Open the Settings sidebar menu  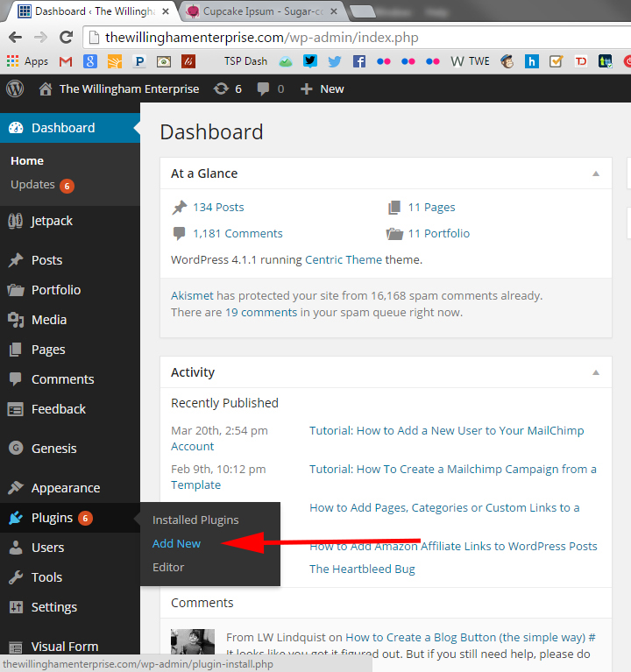point(70,607)
